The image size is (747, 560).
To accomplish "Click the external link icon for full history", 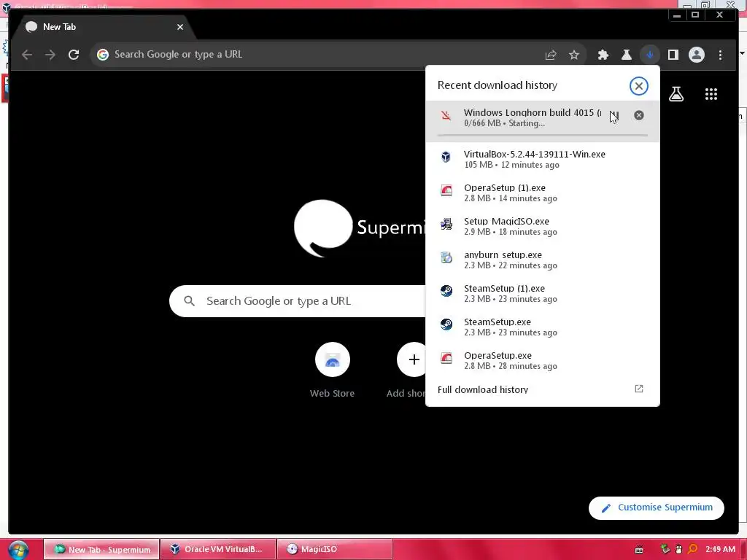I will (x=639, y=389).
